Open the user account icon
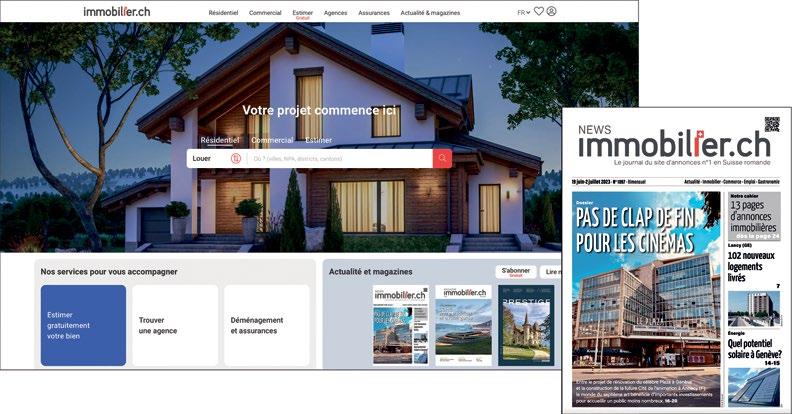797x414 pixels. point(551,11)
